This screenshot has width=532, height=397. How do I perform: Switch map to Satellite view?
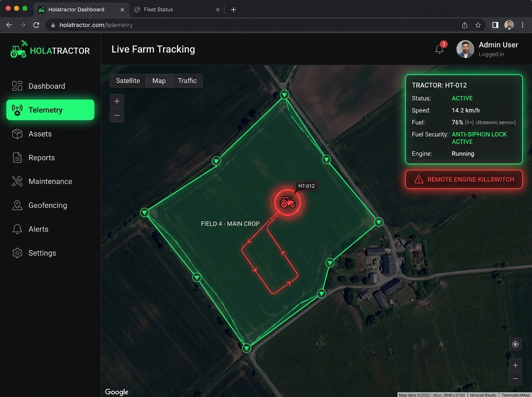coord(128,81)
